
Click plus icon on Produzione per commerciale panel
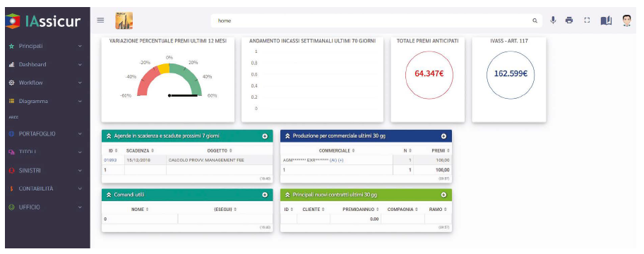[443, 136]
